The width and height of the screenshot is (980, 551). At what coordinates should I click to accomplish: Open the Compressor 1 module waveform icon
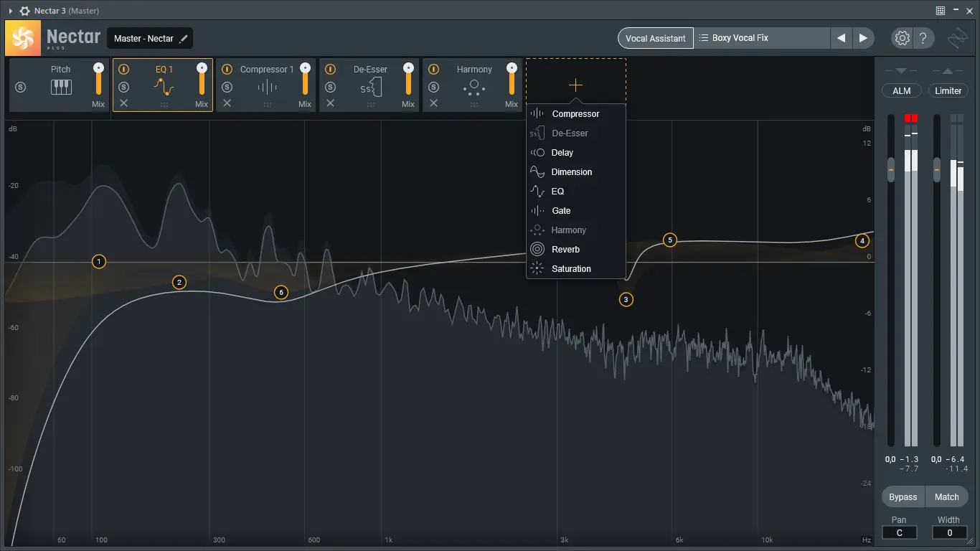pyautogui.click(x=268, y=88)
